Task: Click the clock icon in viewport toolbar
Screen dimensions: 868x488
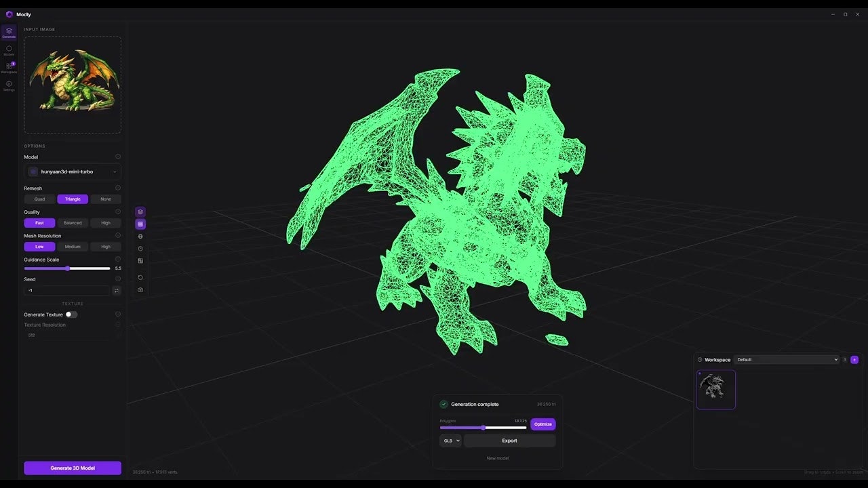Action: pyautogui.click(x=140, y=249)
